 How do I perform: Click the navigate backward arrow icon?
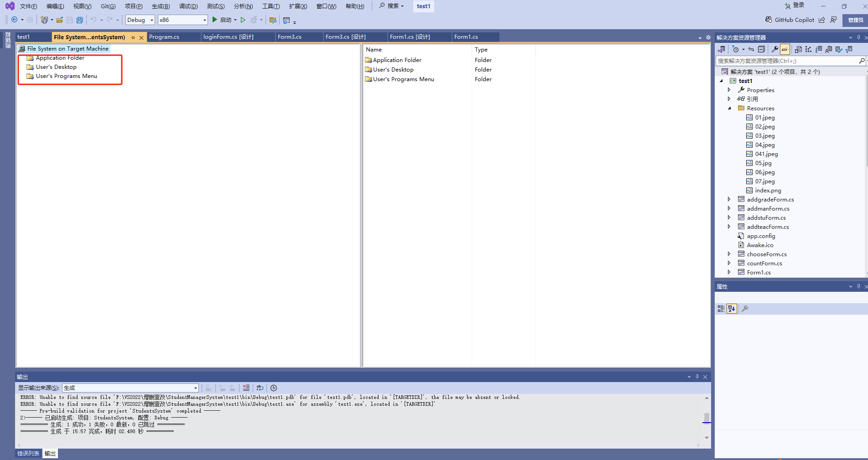pos(14,20)
